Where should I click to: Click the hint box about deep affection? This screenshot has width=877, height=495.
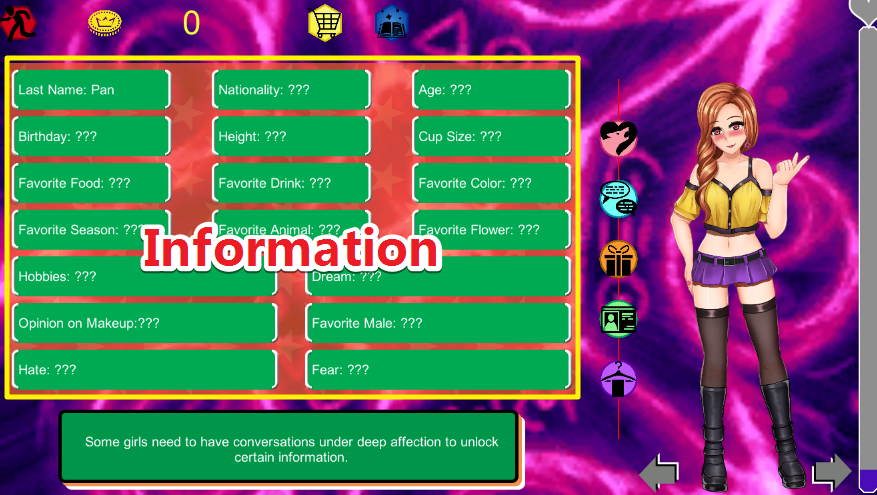pyautogui.click(x=289, y=447)
